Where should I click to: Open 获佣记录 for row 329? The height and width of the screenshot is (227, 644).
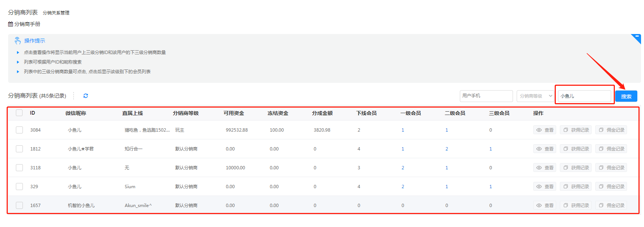click(576, 186)
